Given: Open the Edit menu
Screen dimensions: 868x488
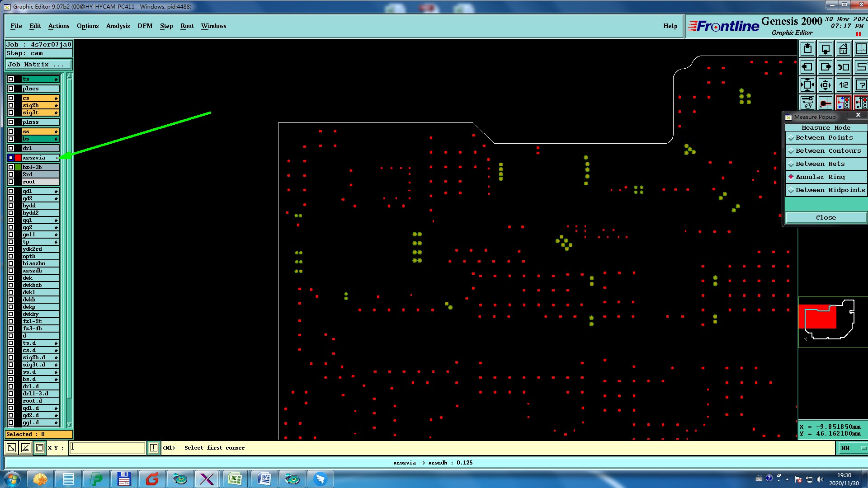Looking at the screenshot, I should click(35, 26).
